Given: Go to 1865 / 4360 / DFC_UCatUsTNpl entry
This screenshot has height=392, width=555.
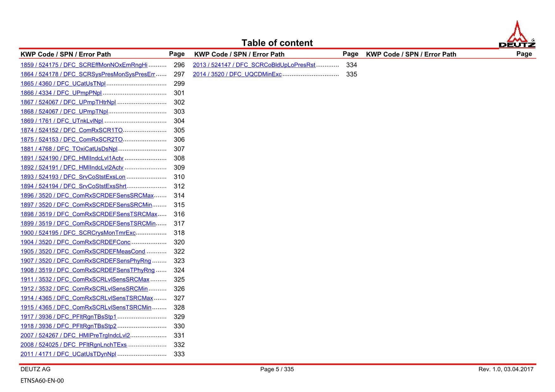Looking at the screenshot, I should coord(63,84).
